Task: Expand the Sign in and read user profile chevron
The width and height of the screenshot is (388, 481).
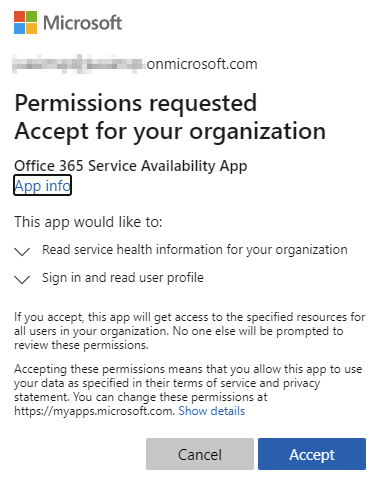Action: tap(22, 279)
